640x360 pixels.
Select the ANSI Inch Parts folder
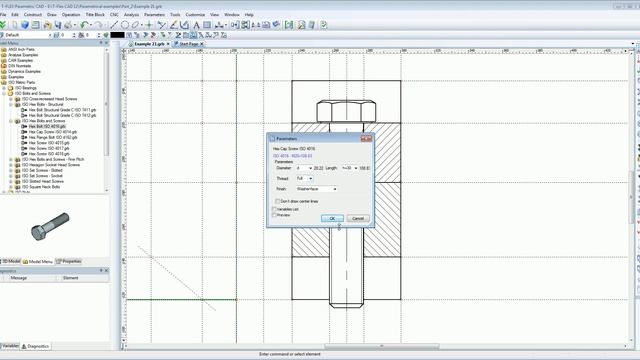[21, 49]
